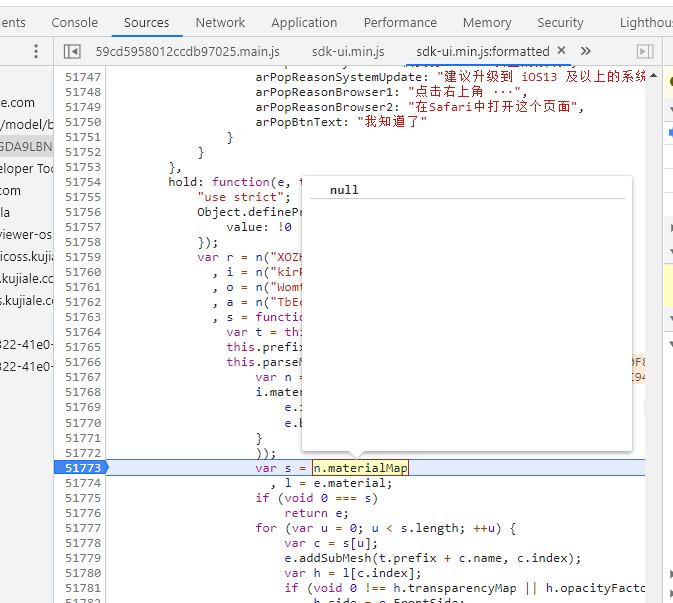Image resolution: width=673 pixels, height=603 pixels.
Task: Click 'use strict' string on line 51755
Action: point(240,197)
